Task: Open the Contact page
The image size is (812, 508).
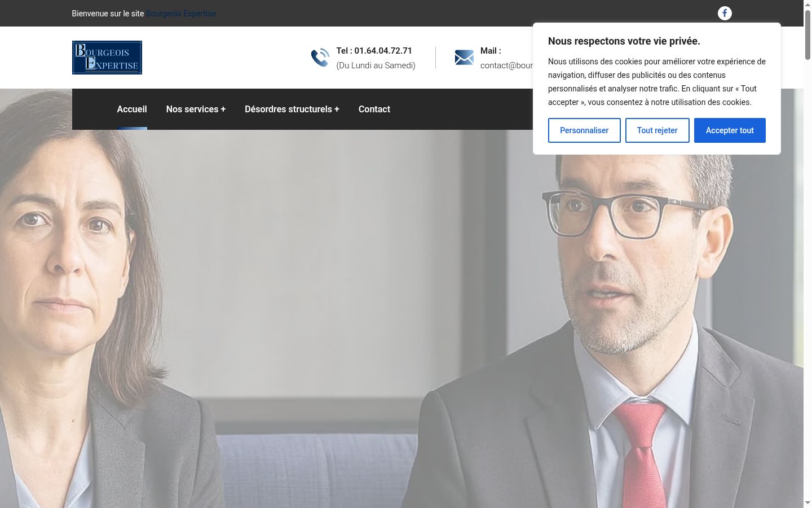Action: [x=374, y=109]
